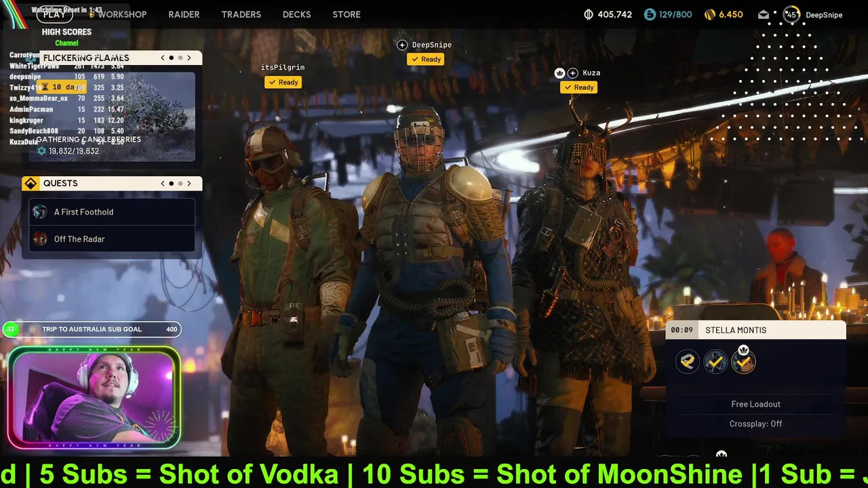This screenshot has width=868, height=488.
Task: Select second page dot in Quests panel
Action: coord(180,183)
